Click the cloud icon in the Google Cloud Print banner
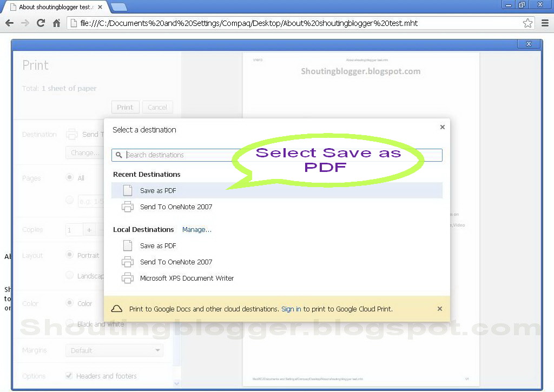Viewport: 554px width, 392px height. (117, 308)
